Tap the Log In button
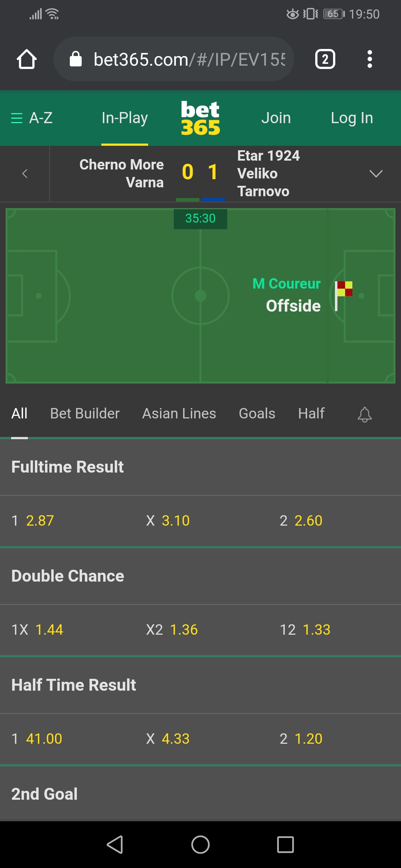This screenshot has width=401, height=868. (x=352, y=118)
